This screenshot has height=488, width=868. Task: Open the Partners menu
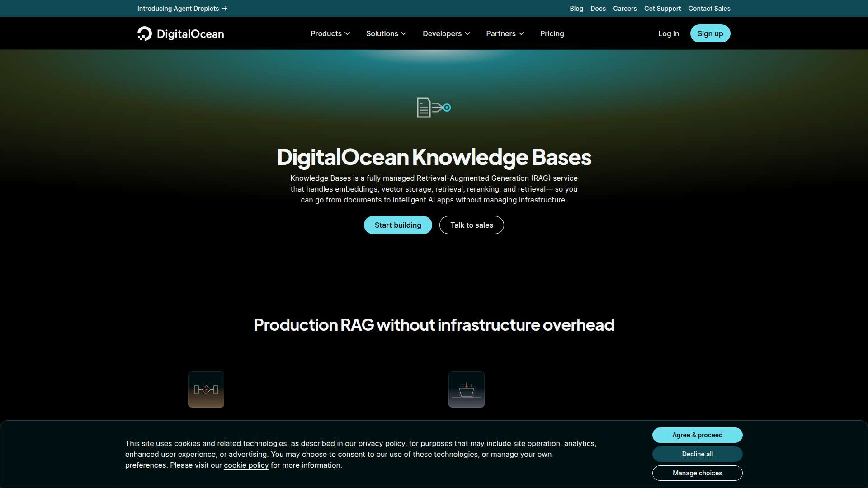point(505,33)
